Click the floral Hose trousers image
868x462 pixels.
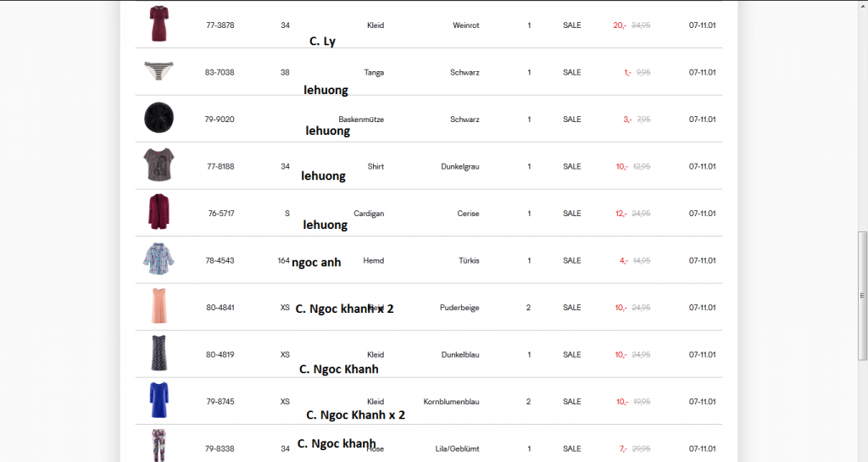point(159,445)
